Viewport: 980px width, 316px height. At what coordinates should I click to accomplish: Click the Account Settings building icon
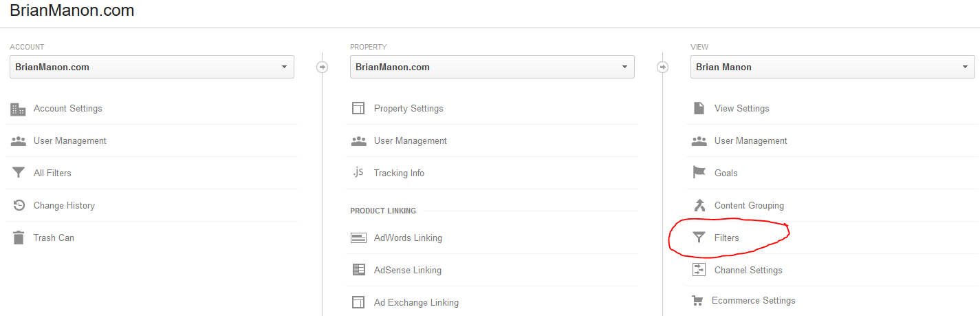pyautogui.click(x=18, y=109)
